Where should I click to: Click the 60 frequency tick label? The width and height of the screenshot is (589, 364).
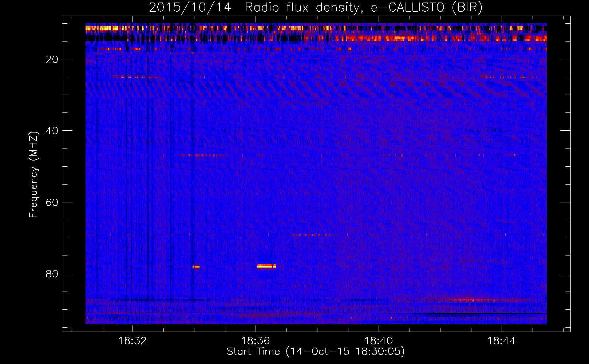[52, 202]
